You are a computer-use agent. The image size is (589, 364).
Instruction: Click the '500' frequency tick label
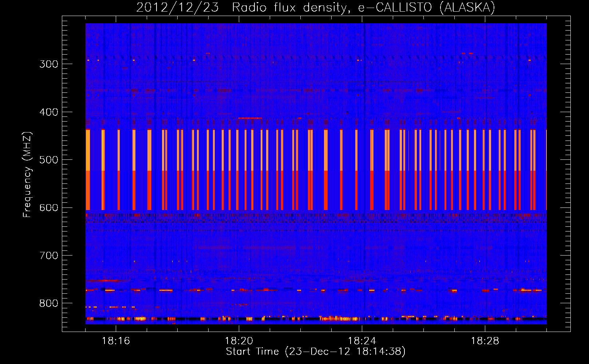tap(49, 160)
